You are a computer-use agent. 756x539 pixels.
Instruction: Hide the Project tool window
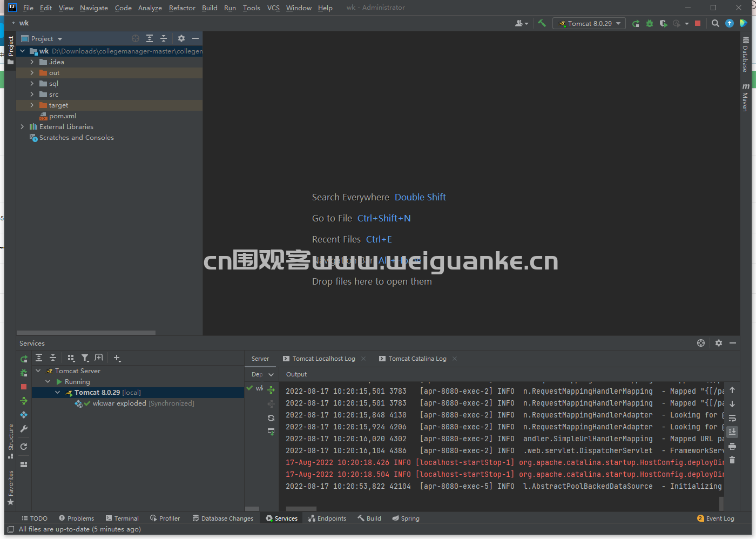[195, 38]
